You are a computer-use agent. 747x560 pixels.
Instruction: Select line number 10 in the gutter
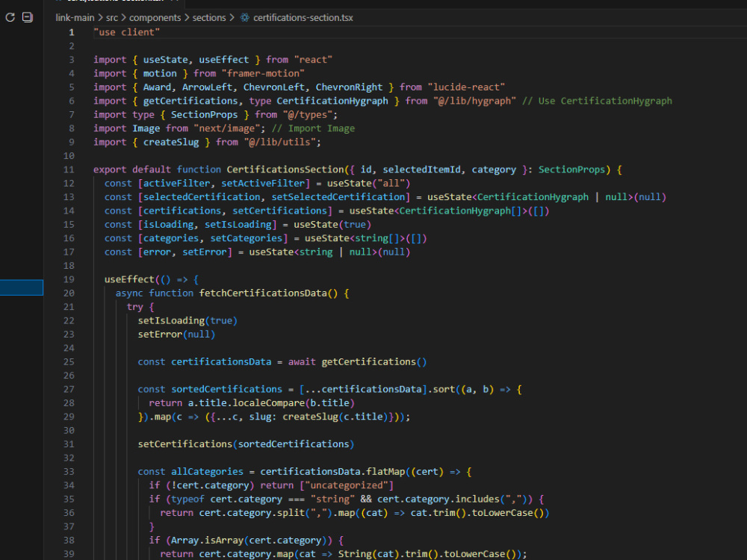69,156
